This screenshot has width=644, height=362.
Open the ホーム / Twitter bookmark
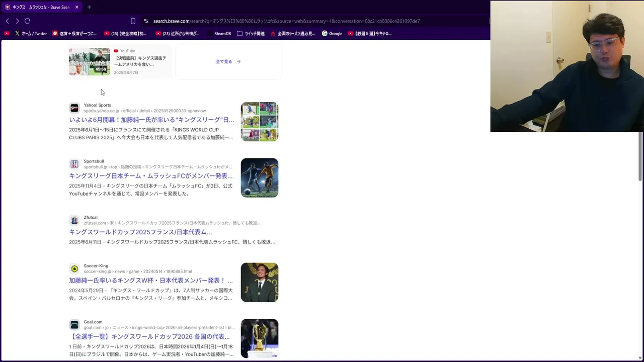[31, 34]
